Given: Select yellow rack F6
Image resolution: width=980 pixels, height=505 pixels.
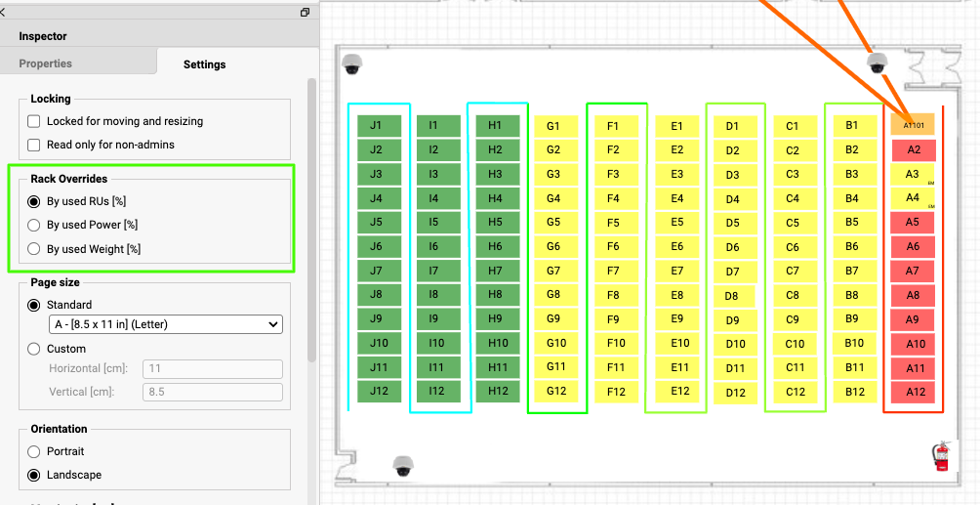Looking at the screenshot, I should click(x=613, y=247).
